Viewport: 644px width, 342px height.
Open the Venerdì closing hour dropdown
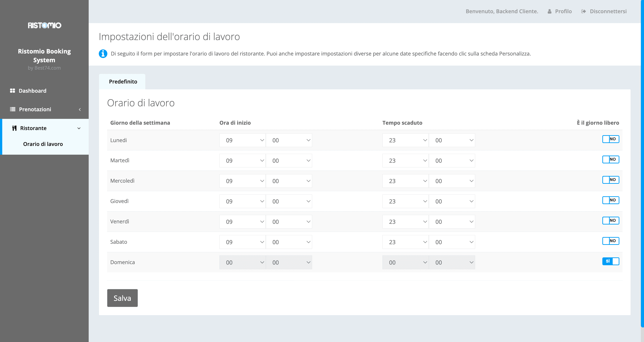coord(405,222)
